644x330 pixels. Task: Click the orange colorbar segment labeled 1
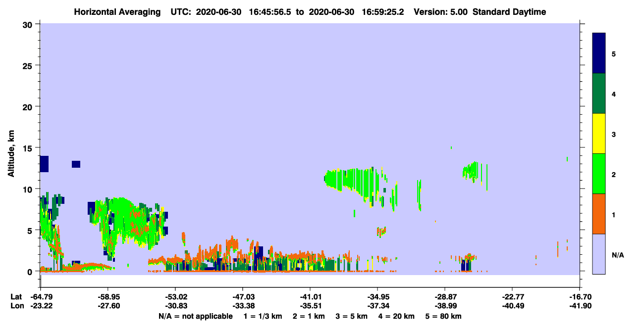599,214
